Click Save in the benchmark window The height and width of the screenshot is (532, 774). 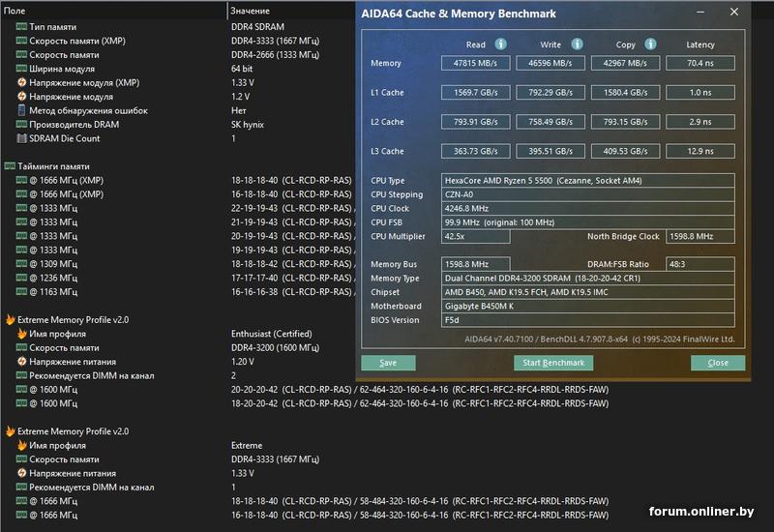pyautogui.click(x=388, y=363)
